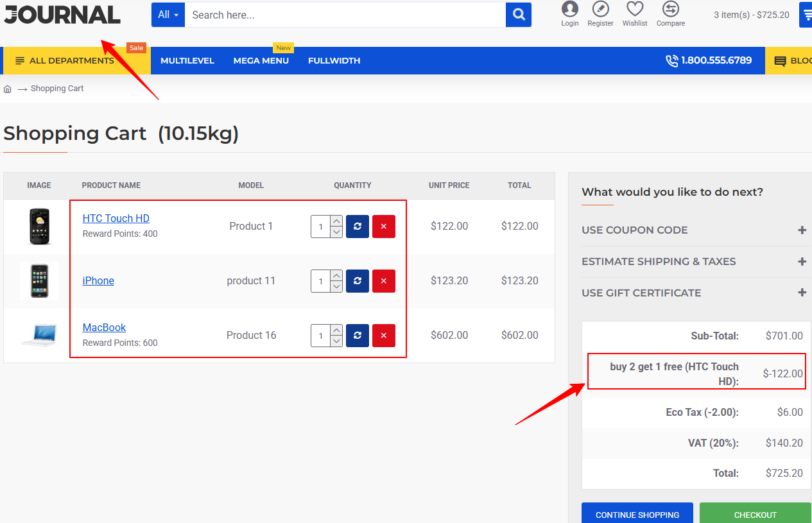Increase MacBook quantity with up arrow
Screen dimensions: 812x523
pyautogui.click(x=336, y=330)
